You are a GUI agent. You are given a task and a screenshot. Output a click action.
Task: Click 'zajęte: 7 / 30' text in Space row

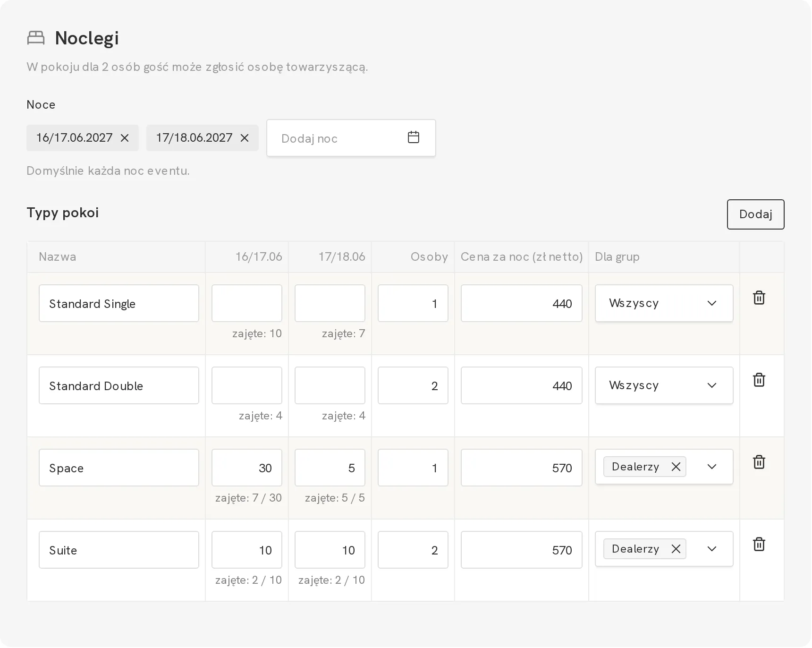(248, 498)
